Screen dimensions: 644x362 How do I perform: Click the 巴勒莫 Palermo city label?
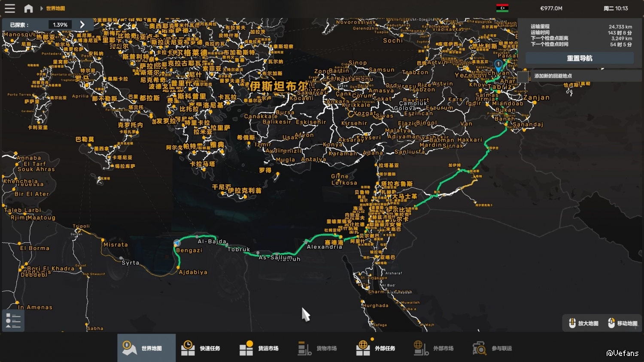coord(85,139)
